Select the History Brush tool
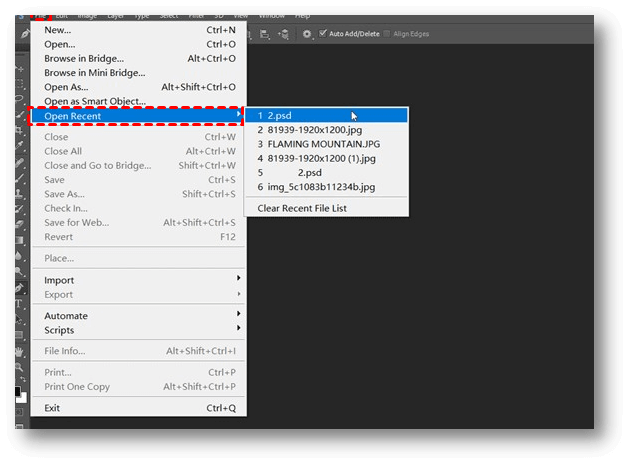The height and width of the screenshot is (466, 632). click(20, 209)
